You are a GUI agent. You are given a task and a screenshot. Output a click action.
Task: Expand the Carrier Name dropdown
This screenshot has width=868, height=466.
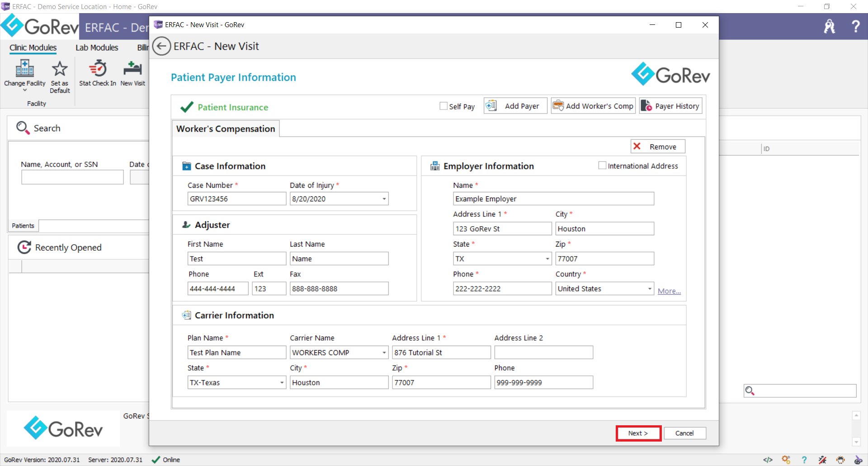pyautogui.click(x=384, y=352)
